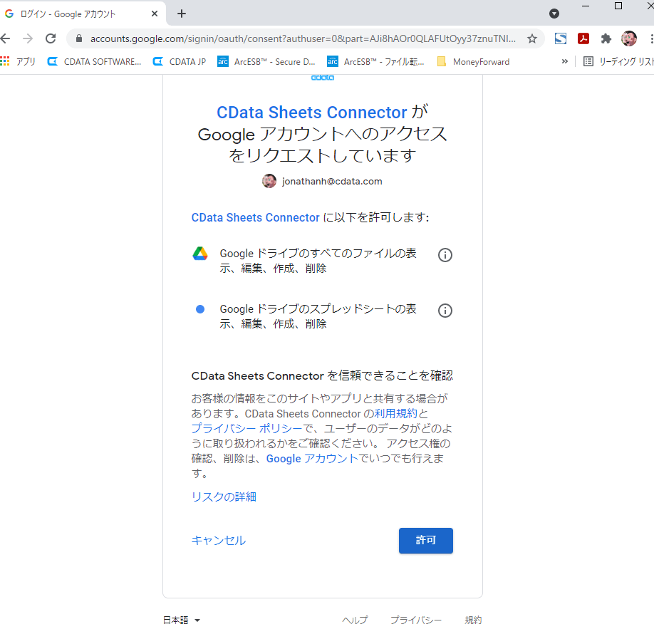Show info for all Drive files permission
654x644 pixels.
tap(445, 255)
